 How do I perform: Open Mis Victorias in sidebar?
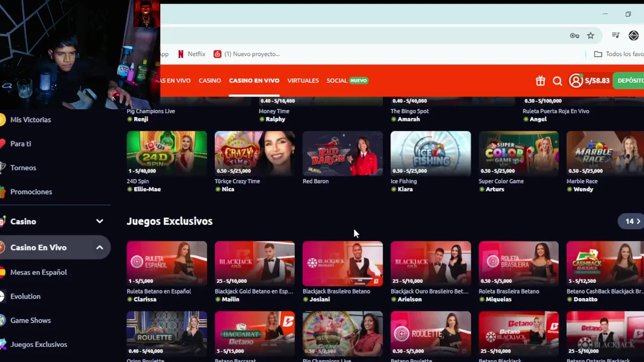(30, 120)
